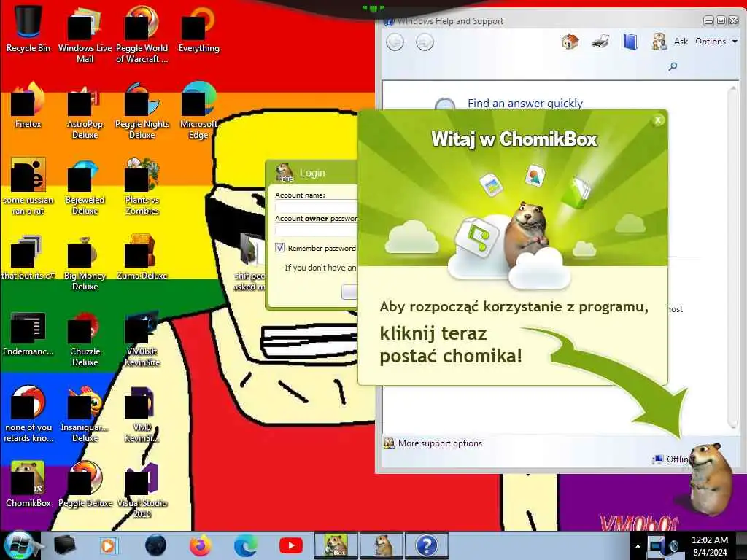Select Big Money Deluxe desktop icon
Screen dimensions: 747x560
(x=85, y=262)
